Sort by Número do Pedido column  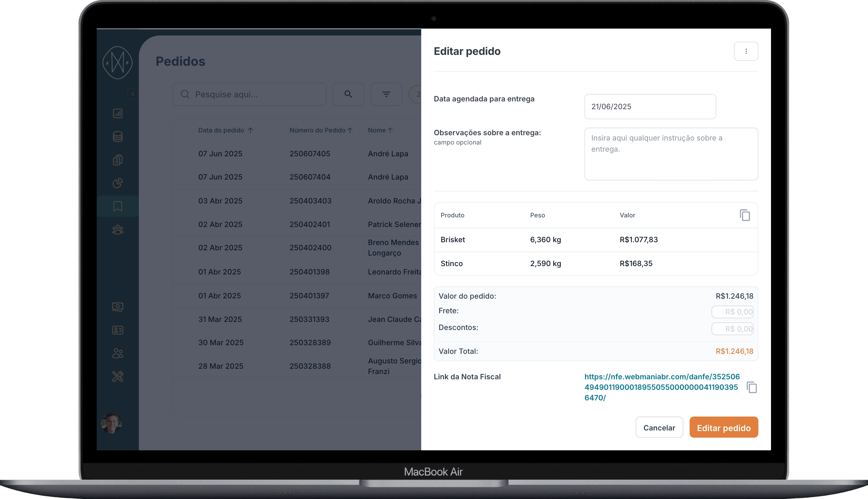point(321,130)
